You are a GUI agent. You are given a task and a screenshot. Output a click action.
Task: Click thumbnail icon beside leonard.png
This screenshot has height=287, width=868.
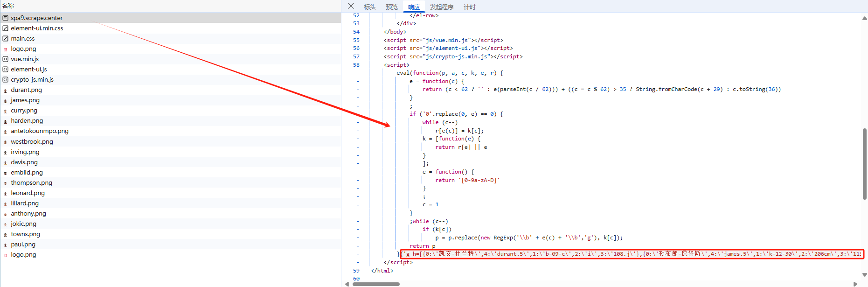(x=6, y=193)
